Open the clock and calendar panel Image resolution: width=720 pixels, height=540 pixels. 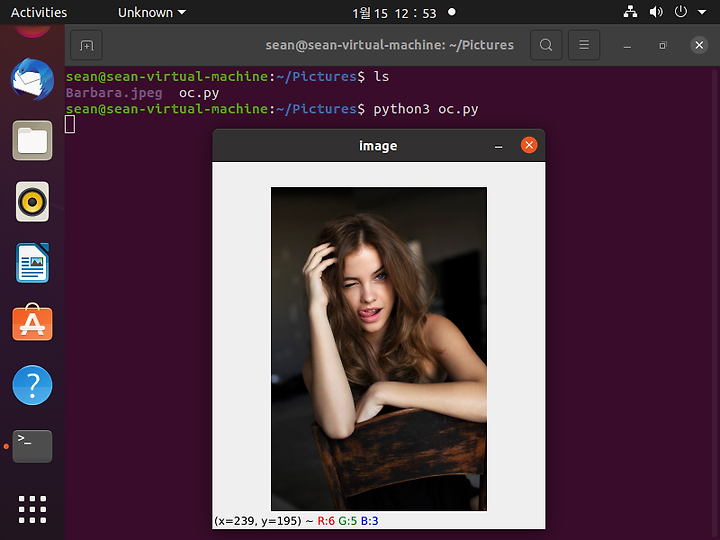[394, 13]
